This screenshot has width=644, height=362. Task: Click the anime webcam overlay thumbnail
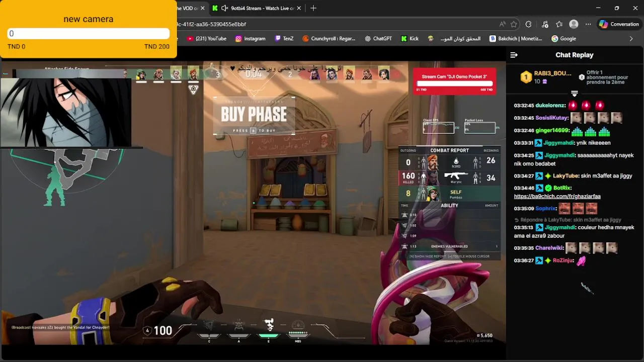coord(66,112)
